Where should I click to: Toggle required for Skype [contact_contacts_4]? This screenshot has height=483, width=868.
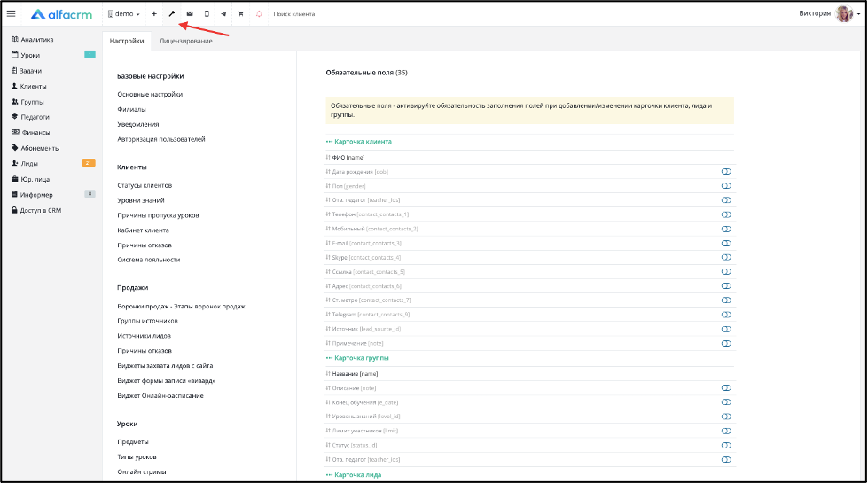[726, 257]
